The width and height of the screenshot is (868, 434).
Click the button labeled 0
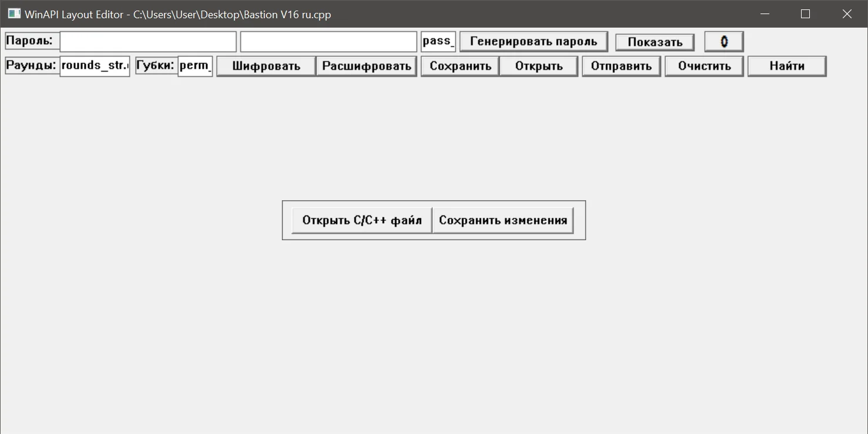724,42
